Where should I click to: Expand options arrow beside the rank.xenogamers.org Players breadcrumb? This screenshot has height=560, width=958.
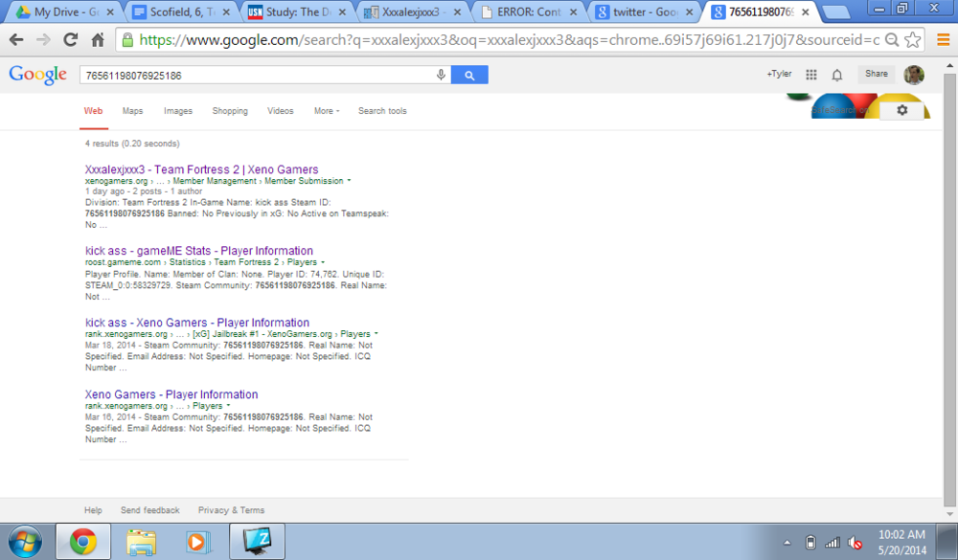(x=228, y=406)
